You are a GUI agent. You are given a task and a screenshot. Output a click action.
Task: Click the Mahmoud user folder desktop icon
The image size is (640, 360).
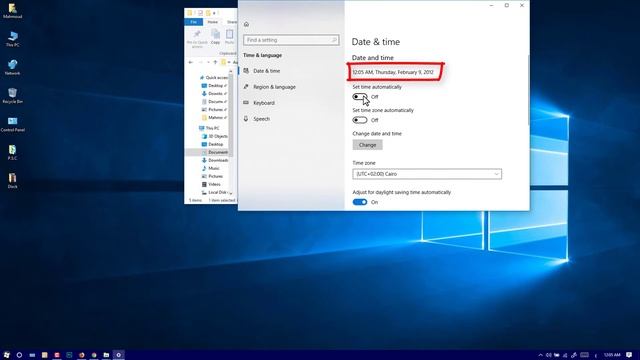[13, 11]
